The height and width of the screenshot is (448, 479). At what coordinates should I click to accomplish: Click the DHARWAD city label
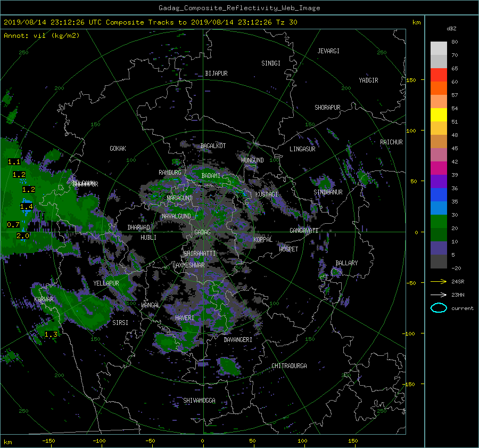pyautogui.click(x=139, y=227)
